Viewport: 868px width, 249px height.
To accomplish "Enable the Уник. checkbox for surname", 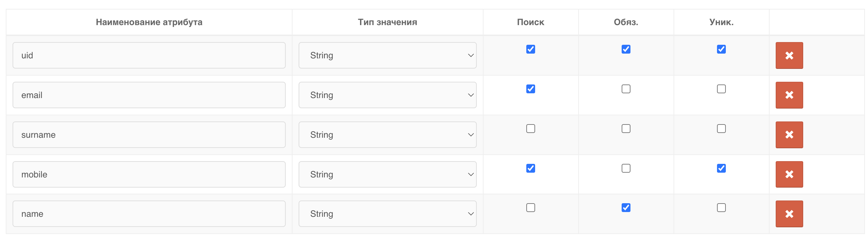I will [721, 128].
